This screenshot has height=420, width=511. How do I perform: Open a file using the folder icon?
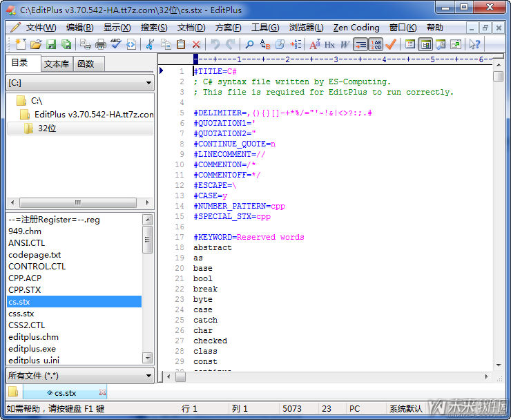click(x=35, y=44)
